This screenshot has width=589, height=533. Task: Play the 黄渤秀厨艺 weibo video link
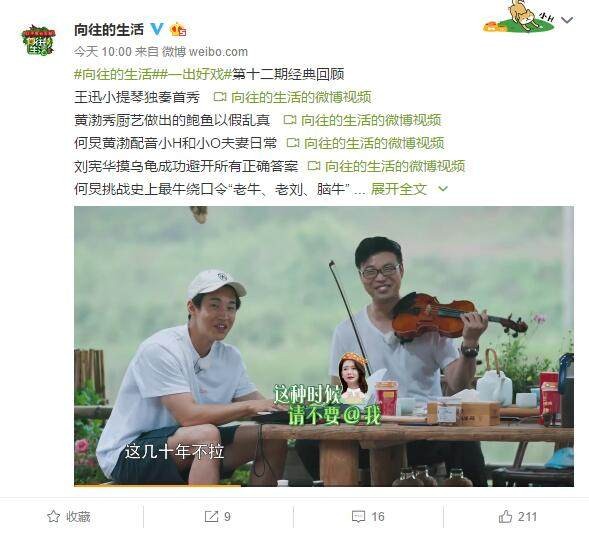tap(362, 120)
